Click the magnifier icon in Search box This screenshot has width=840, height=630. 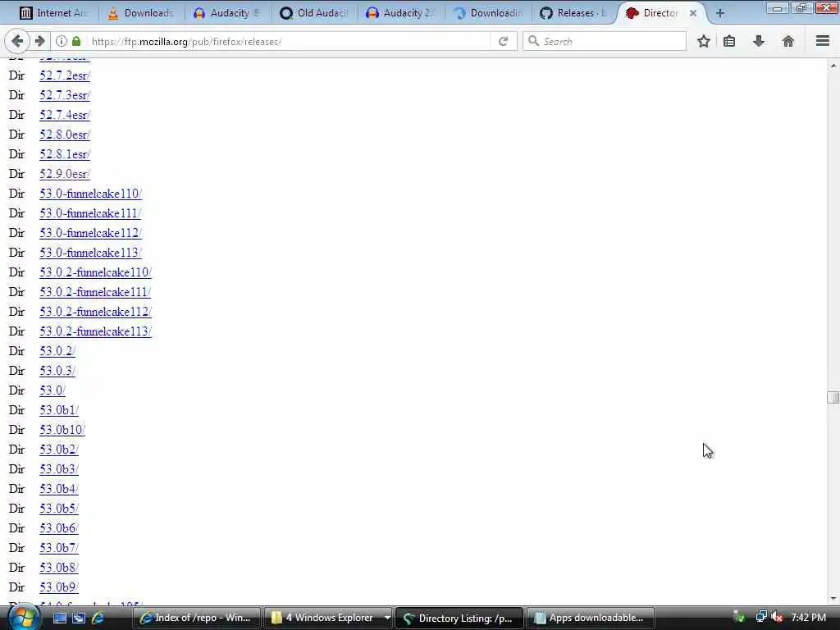(533, 41)
